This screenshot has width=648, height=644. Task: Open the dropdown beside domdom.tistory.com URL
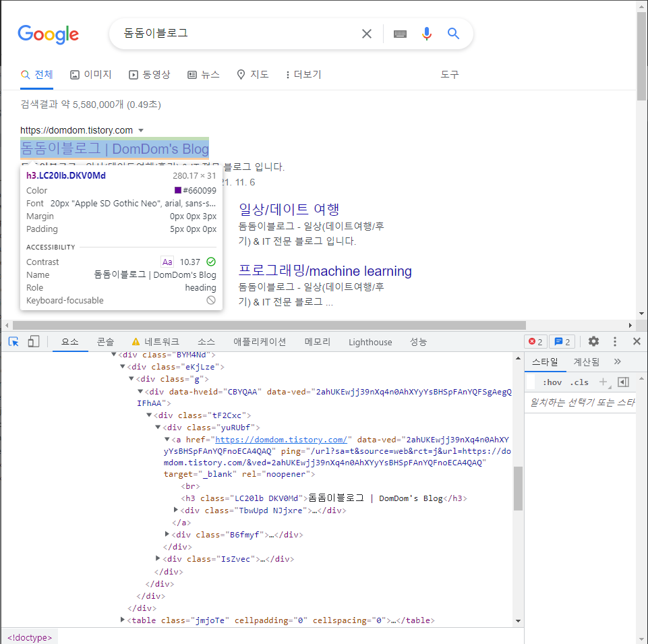[141, 130]
